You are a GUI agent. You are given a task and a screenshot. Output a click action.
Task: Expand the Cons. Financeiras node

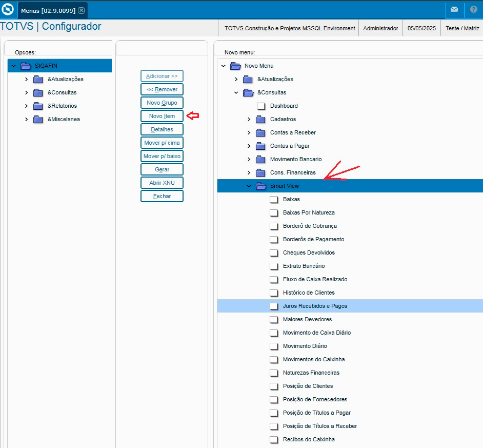pos(249,172)
